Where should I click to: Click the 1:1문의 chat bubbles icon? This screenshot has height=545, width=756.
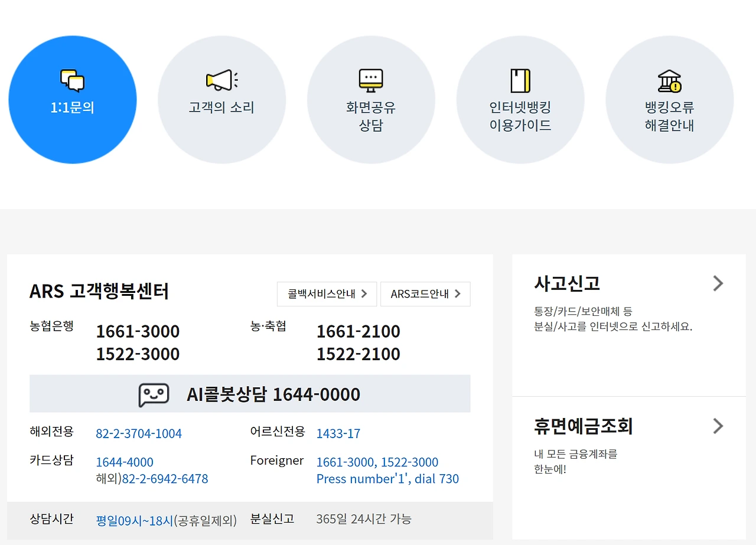pos(73,81)
